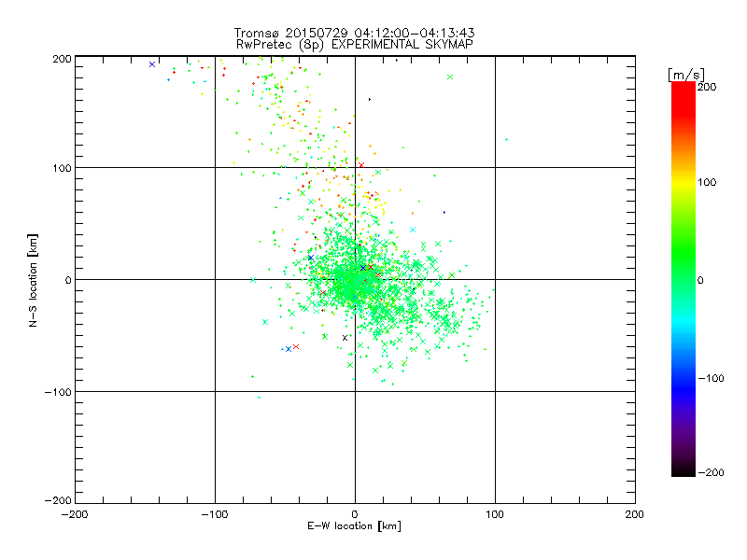The height and width of the screenshot is (560, 747).
Task: Click the y-axis tick label '-200'
Action: (x=58, y=500)
